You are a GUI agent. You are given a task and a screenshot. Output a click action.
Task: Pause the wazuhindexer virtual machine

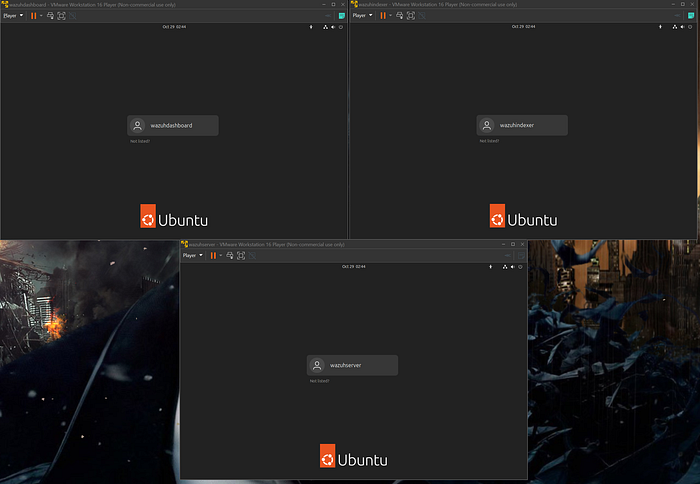[x=383, y=15]
